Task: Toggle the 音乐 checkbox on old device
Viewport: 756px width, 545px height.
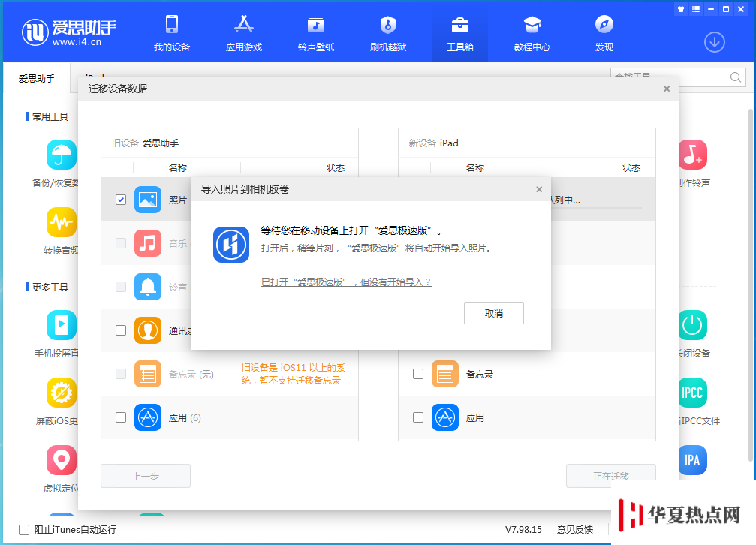Action: point(121,243)
